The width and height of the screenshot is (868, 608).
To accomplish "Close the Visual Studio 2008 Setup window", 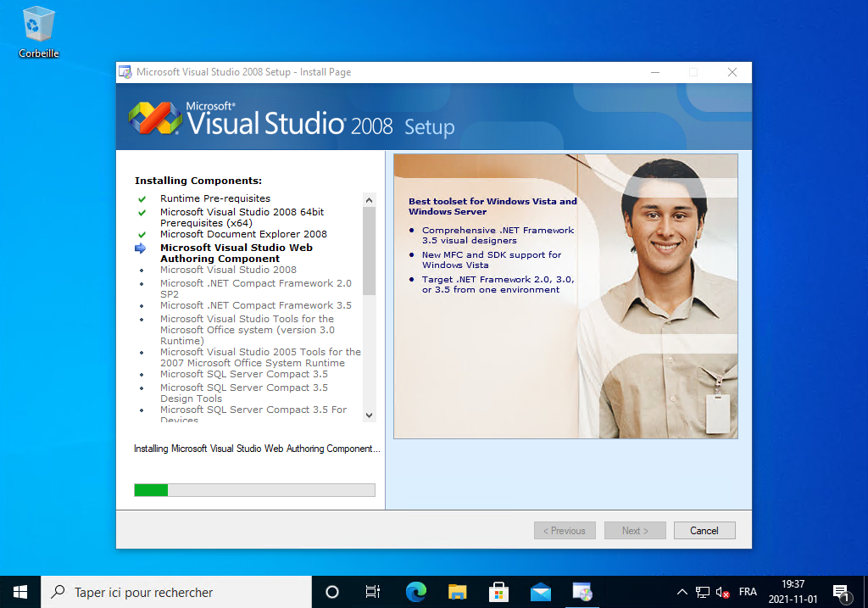I will click(x=732, y=72).
